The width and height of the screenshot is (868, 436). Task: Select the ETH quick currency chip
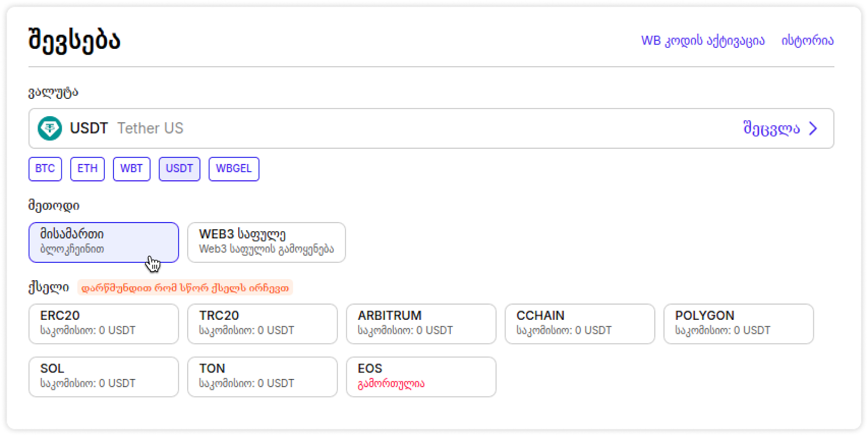pos(87,169)
